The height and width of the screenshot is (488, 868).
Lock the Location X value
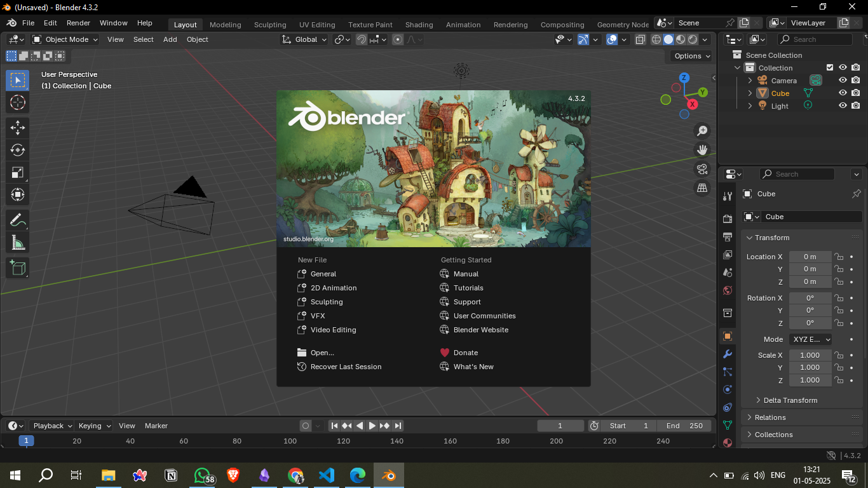pos(839,257)
